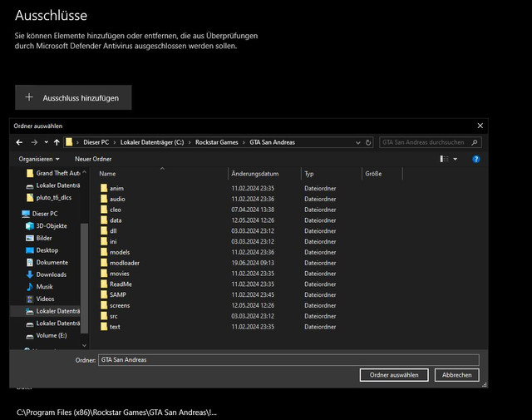532x420 pixels.
Task: Select Lokaler Datenträger (C:) breadcrumb
Action: (152, 142)
